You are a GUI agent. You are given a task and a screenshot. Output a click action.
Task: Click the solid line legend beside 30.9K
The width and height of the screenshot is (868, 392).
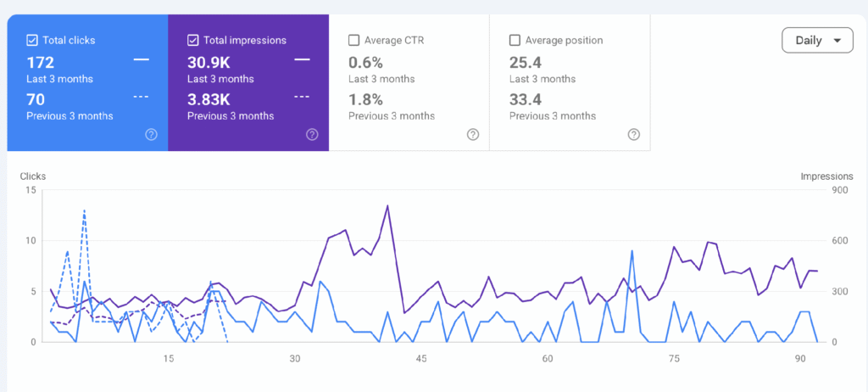[x=302, y=59]
